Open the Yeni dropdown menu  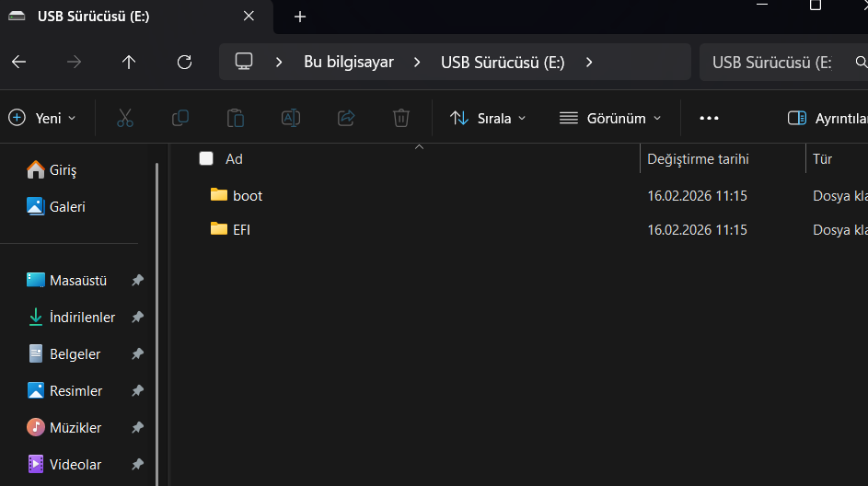[42, 118]
